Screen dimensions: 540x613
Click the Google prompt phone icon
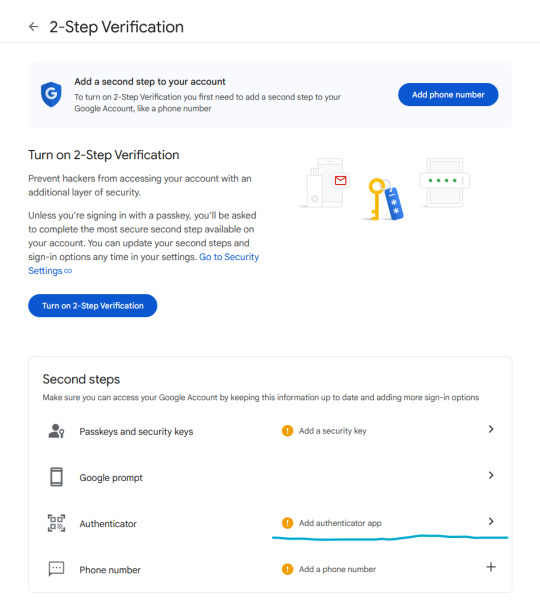[x=56, y=477]
